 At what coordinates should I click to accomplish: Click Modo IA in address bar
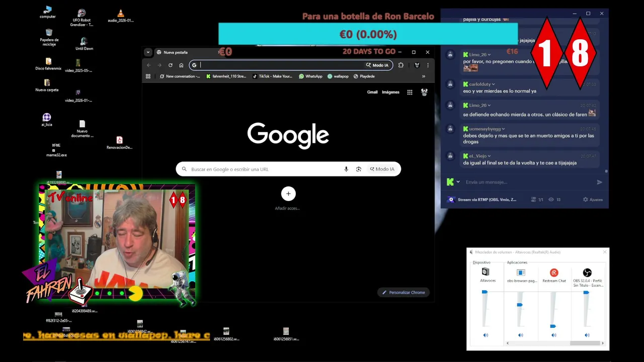[x=377, y=65]
